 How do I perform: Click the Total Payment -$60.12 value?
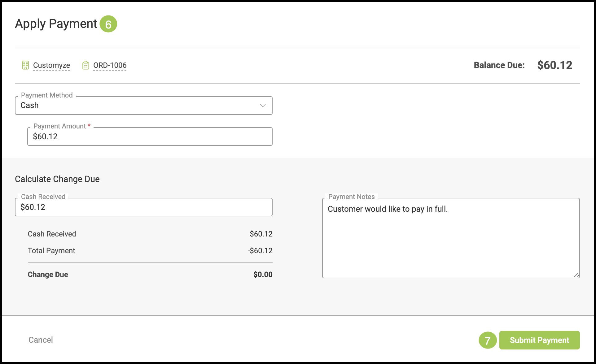pyautogui.click(x=260, y=251)
